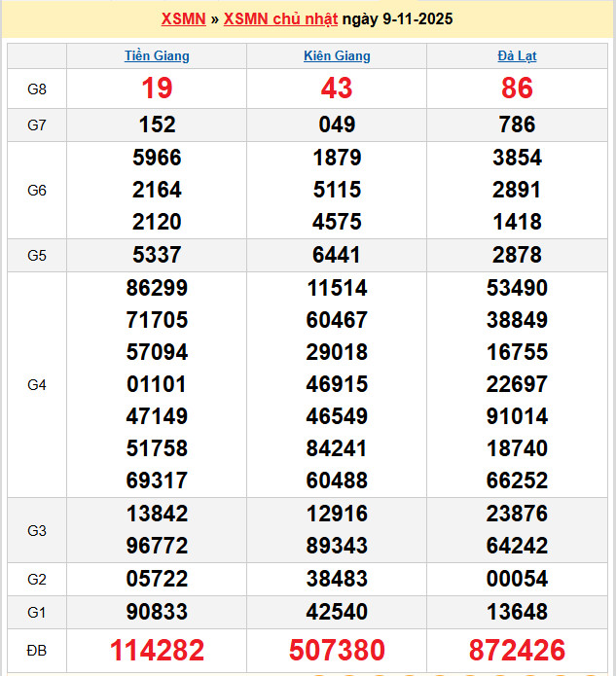
Task: Click the G7 number 049
Action: (337, 125)
